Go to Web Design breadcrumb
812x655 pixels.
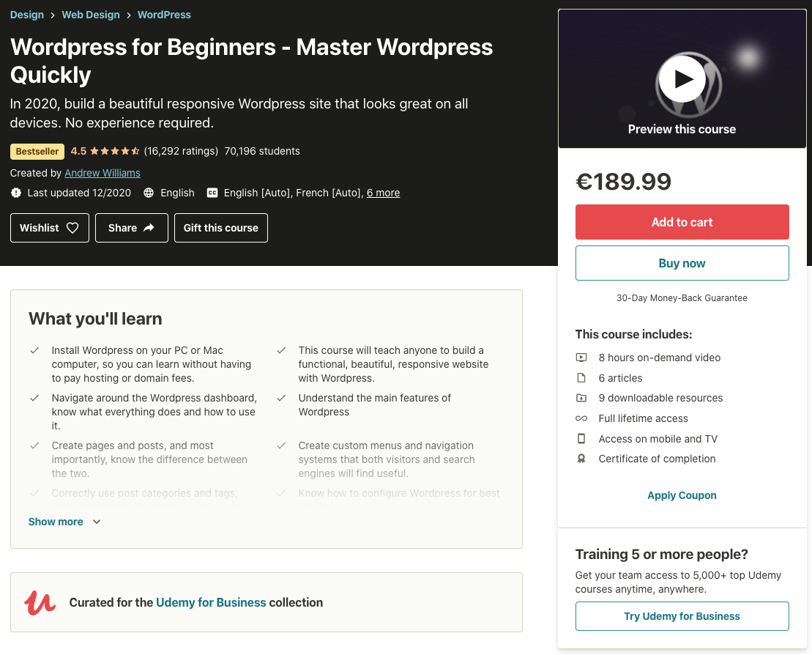pyautogui.click(x=91, y=15)
